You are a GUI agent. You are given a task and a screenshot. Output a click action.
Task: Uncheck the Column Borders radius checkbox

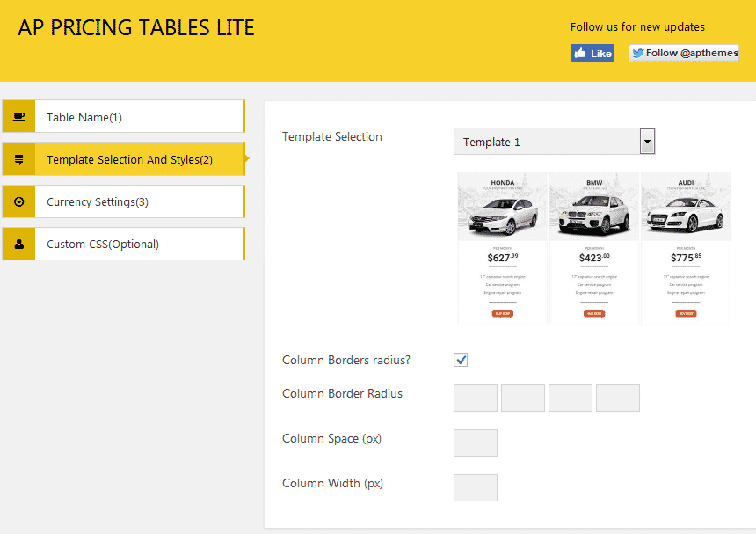click(x=461, y=360)
